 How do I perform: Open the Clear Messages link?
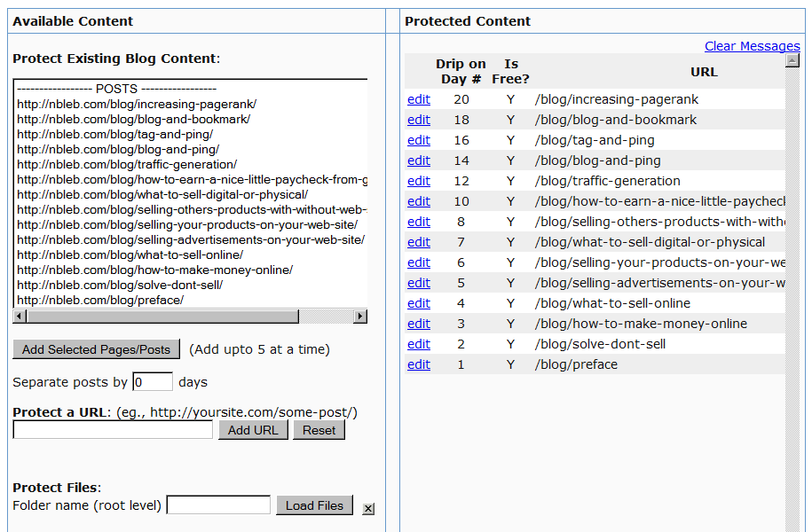[x=752, y=46]
